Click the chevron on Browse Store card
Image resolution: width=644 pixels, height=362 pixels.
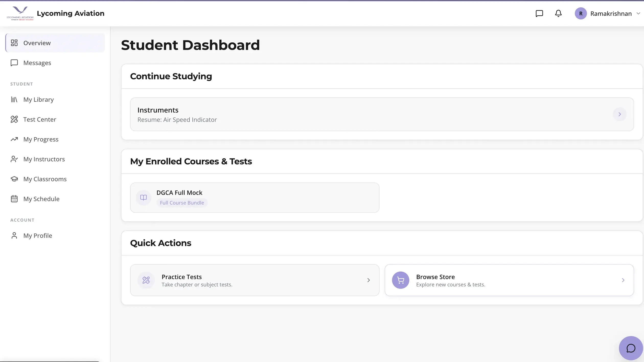[623, 280]
